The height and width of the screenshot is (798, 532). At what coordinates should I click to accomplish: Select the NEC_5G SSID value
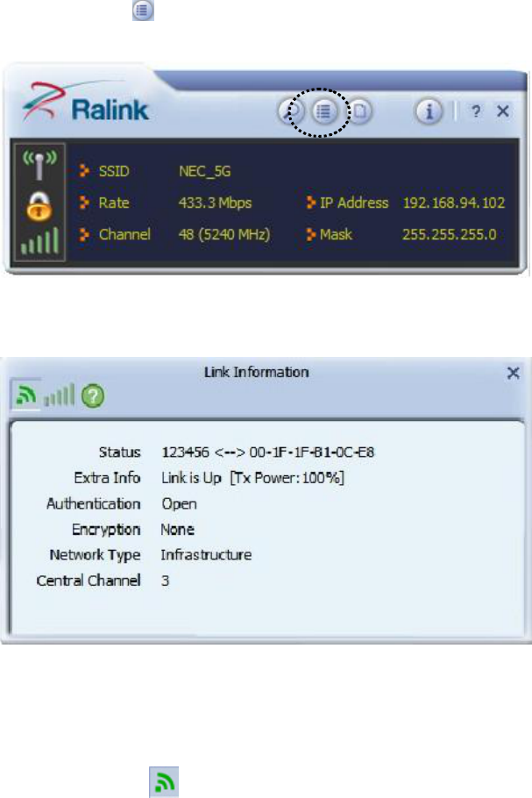tap(204, 171)
